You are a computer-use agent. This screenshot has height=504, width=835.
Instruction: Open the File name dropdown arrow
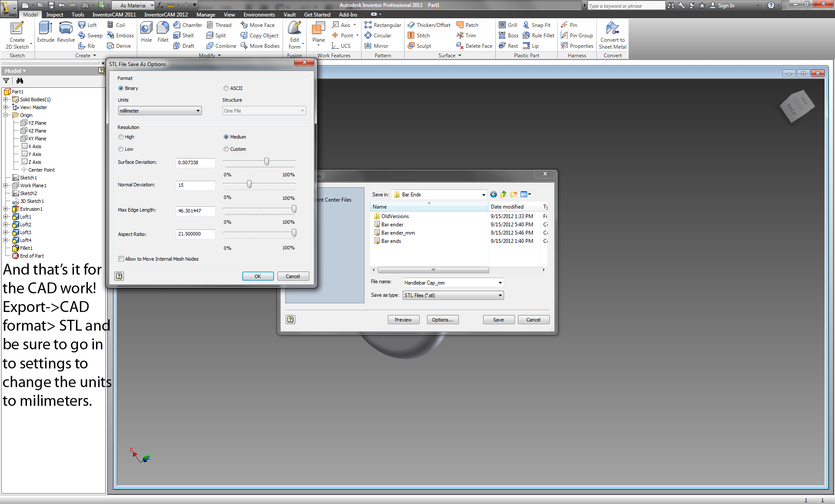(x=500, y=283)
